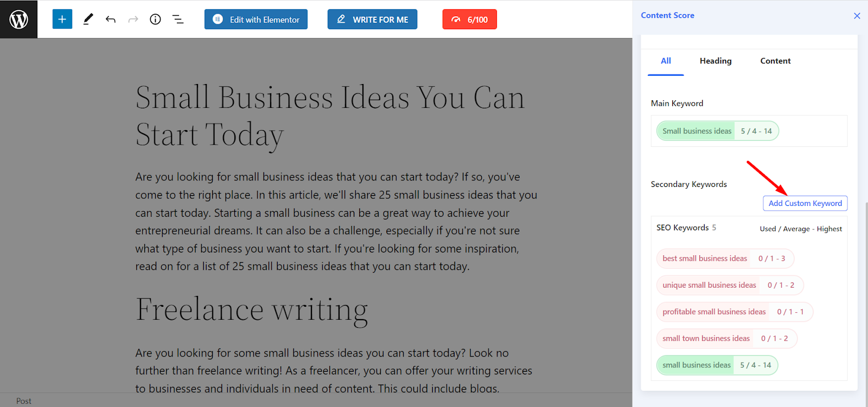The height and width of the screenshot is (407, 868).
Task: Select the pencil Tools icon
Action: [88, 20]
